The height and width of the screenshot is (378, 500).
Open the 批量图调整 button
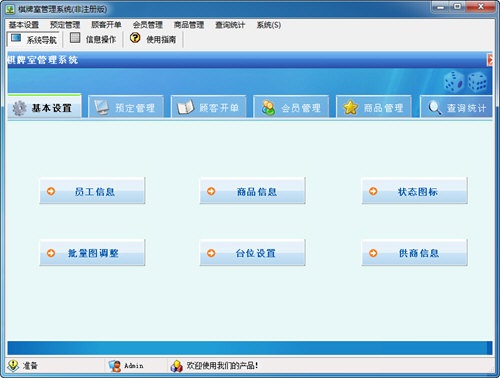pos(92,253)
